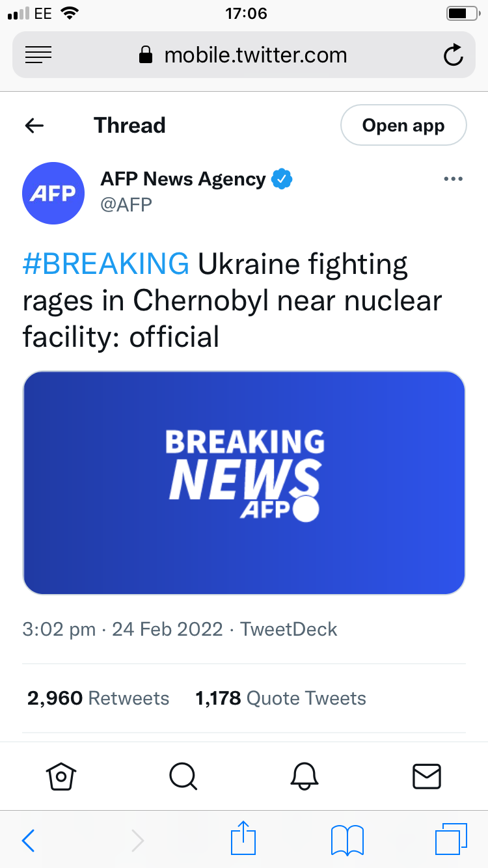Open the Breaking News AFP image
The image size is (488, 868).
(244, 483)
